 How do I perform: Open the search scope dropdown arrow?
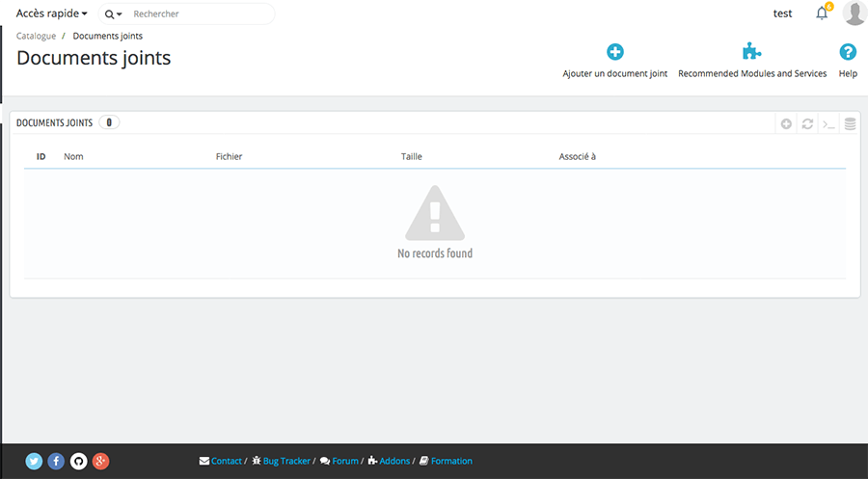pos(114,14)
